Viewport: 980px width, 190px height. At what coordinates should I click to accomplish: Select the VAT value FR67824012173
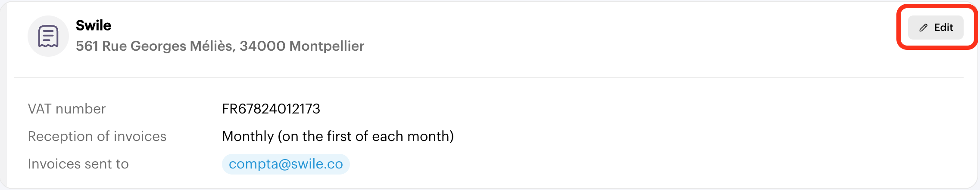click(x=271, y=109)
